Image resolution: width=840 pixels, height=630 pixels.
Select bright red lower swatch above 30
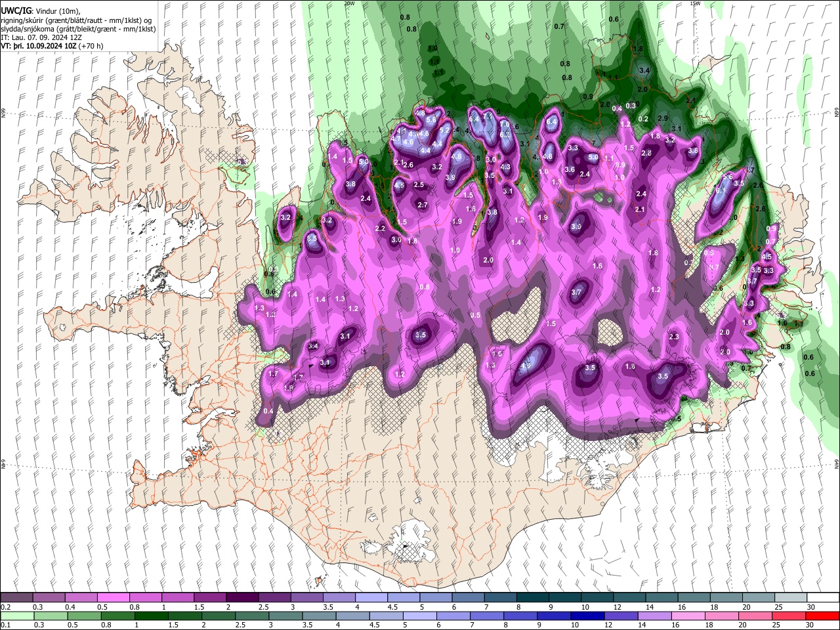822,616
